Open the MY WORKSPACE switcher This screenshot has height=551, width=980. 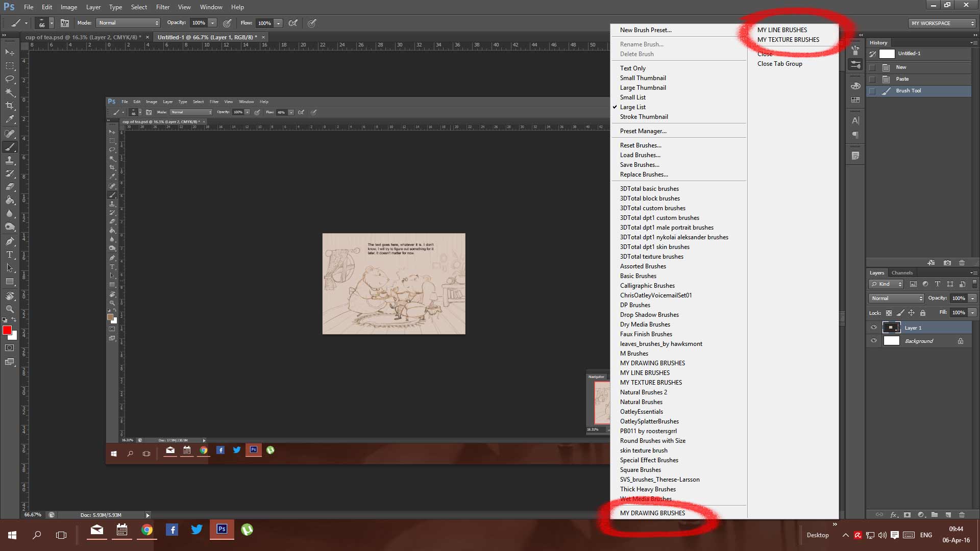click(x=942, y=23)
